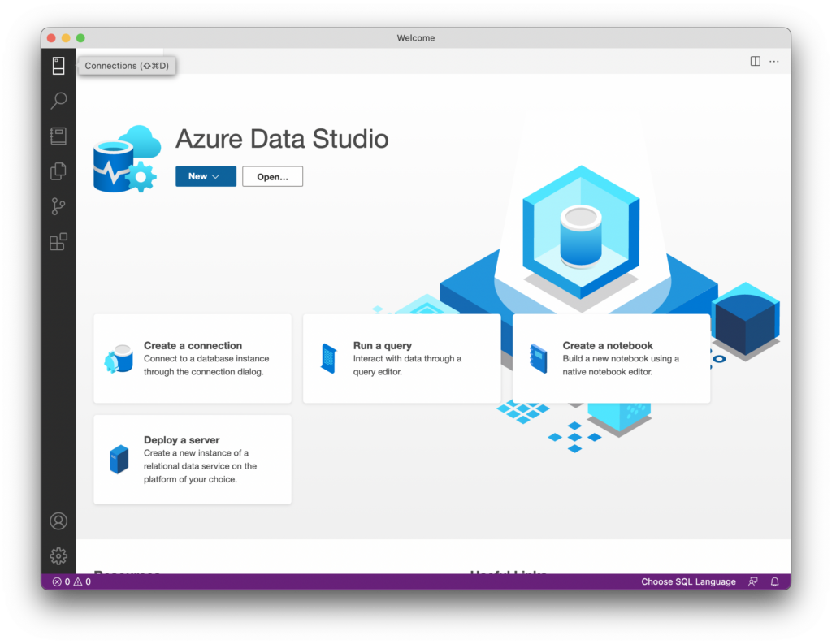Show the Explorer files view
Image resolution: width=832 pixels, height=644 pixels.
(x=58, y=171)
